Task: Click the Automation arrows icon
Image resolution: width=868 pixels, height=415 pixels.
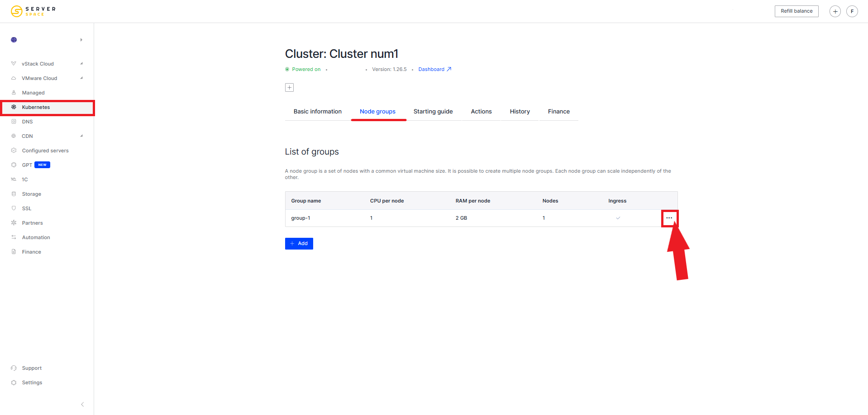Action: point(14,237)
